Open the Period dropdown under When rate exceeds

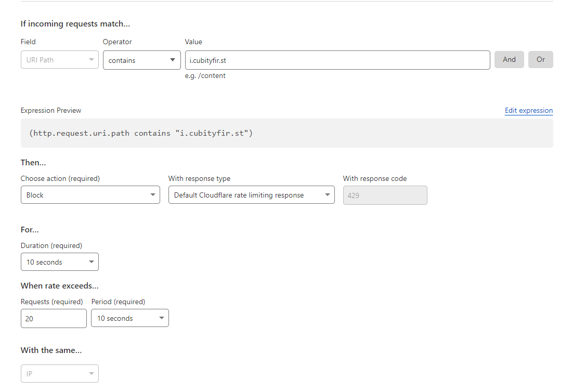129,318
